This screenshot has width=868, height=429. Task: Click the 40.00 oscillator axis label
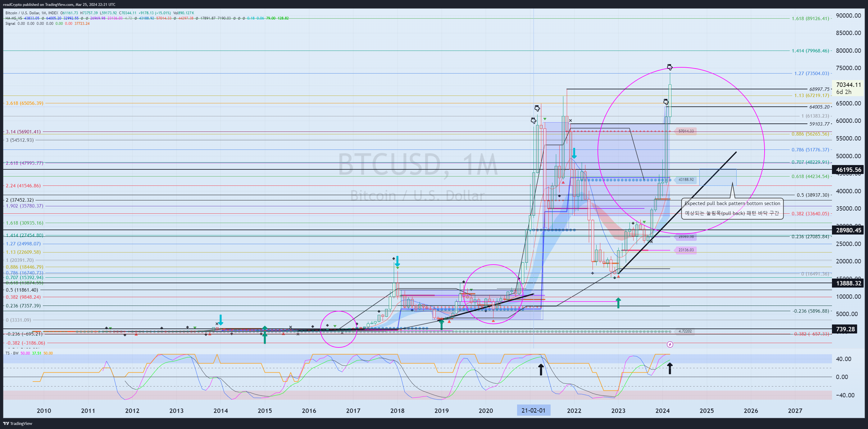[843, 359]
